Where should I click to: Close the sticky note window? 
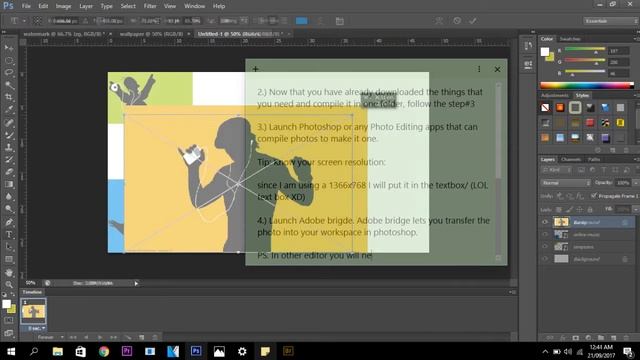[x=497, y=69]
